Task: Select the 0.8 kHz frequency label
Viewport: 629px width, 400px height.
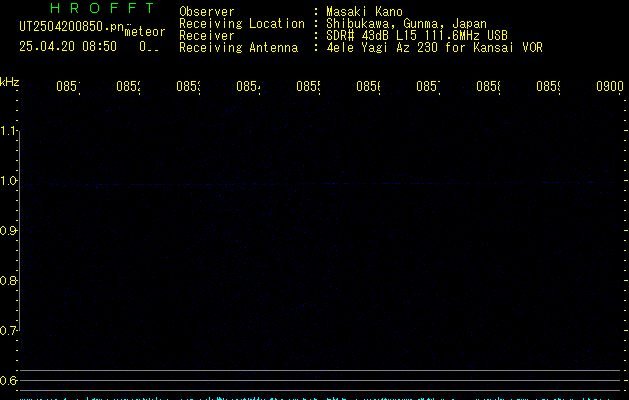Action: pos(8,280)
